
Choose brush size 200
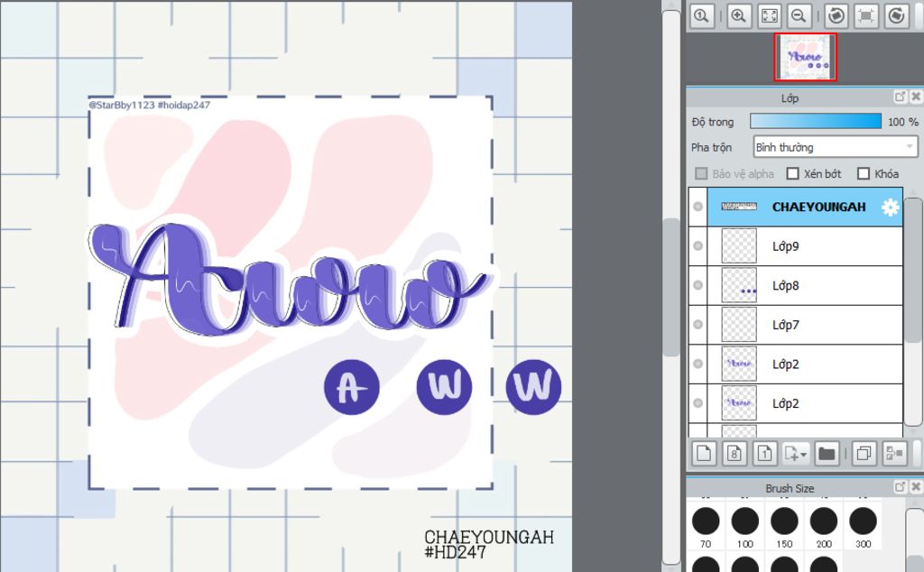[824, 526]
